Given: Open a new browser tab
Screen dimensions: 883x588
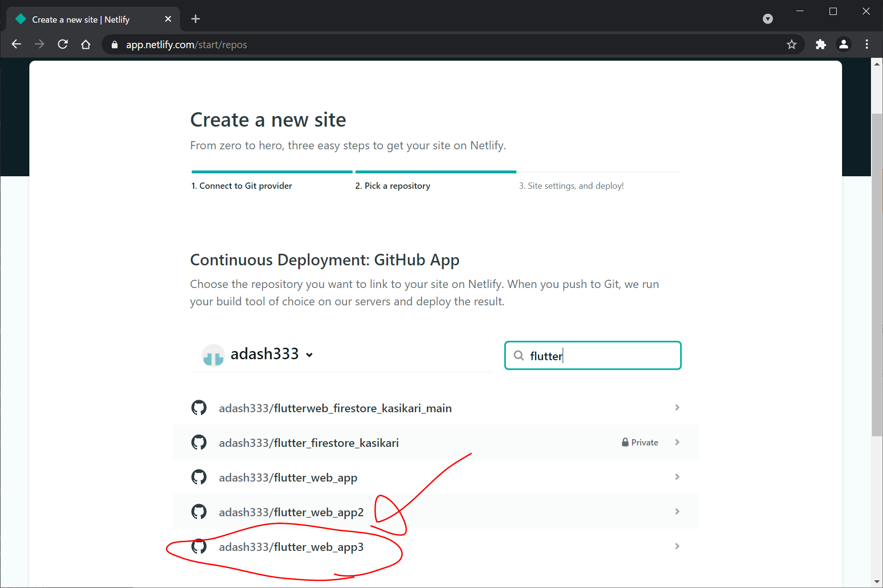Looking at the screenshot, I should [x=195, y=19].
